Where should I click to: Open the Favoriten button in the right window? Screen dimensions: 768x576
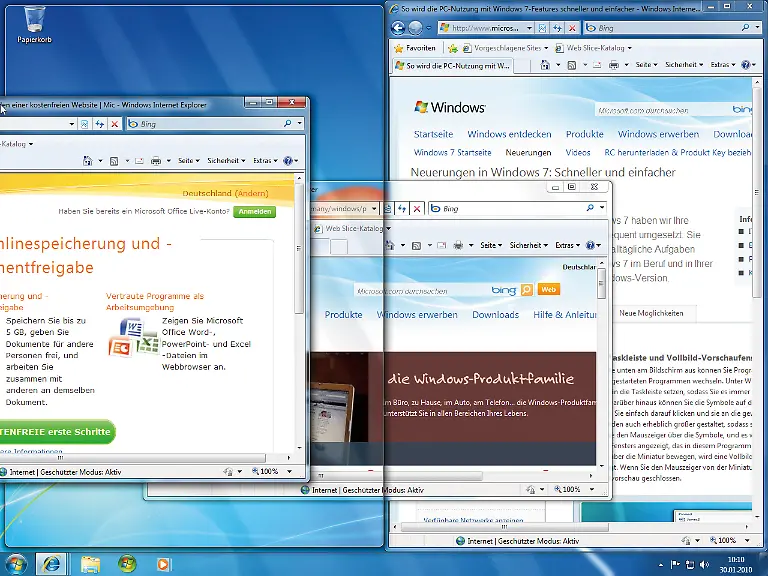click(415, 47)
